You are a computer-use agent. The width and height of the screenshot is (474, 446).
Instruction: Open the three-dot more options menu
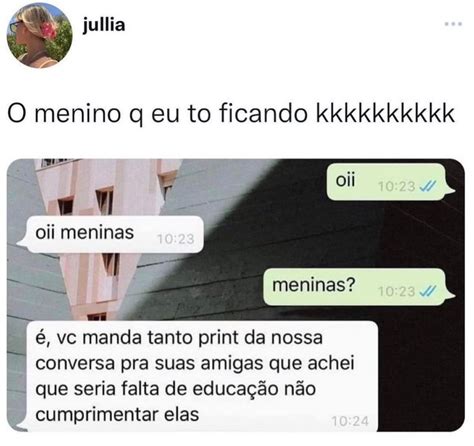(453, 24)
